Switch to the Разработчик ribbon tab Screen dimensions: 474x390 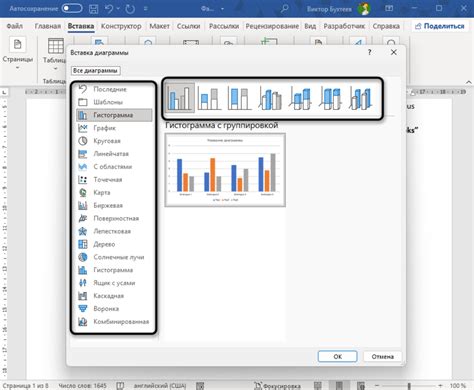pyautogui.click(x=344, y=26)
